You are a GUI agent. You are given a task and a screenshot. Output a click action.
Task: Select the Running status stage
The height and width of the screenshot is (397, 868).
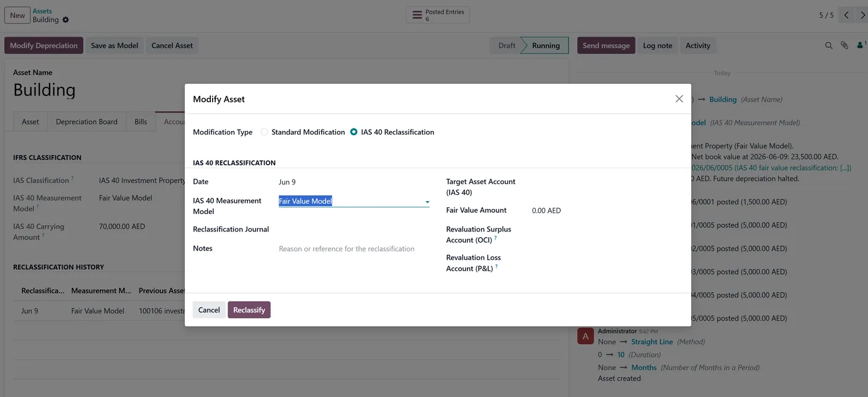click(x=546, y=45)
